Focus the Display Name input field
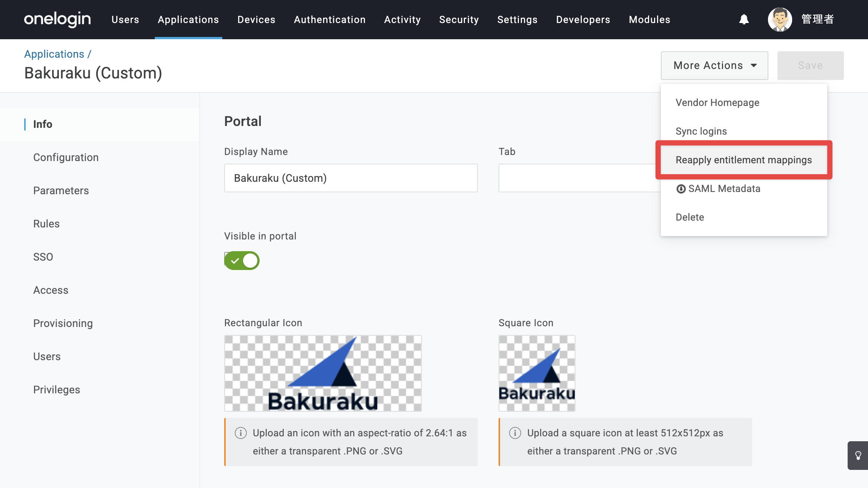 point(351,178)
